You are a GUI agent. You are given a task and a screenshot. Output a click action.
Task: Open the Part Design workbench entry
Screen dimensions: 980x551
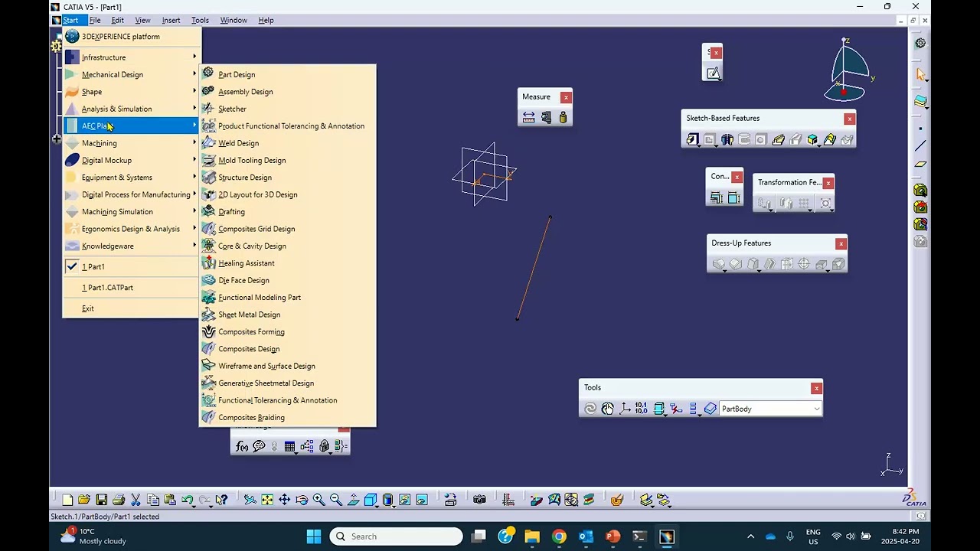(x=287, y=74)
